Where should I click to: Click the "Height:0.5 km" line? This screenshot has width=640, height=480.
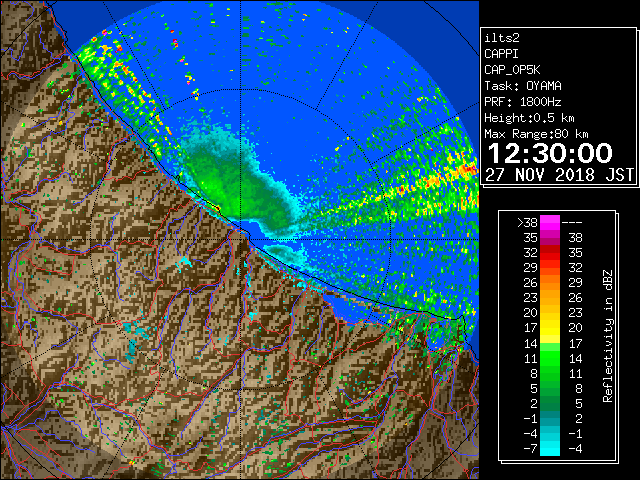click(x=529, y=118)
